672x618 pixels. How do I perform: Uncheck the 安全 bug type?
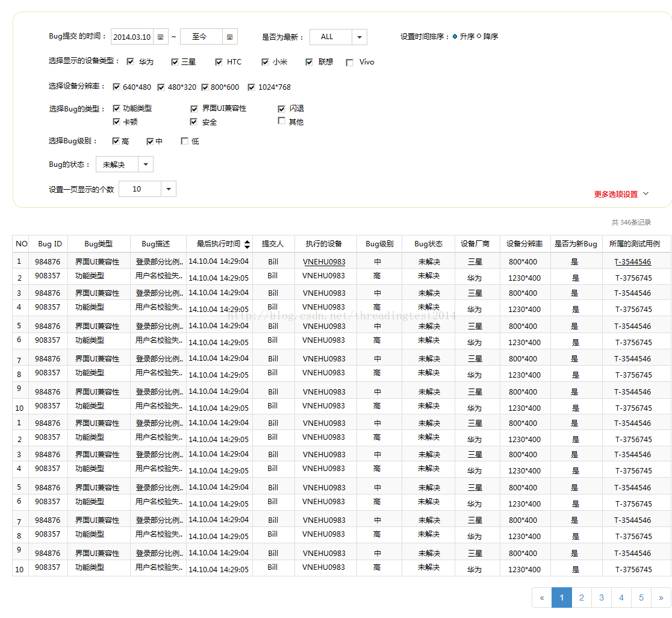(194, 122)
